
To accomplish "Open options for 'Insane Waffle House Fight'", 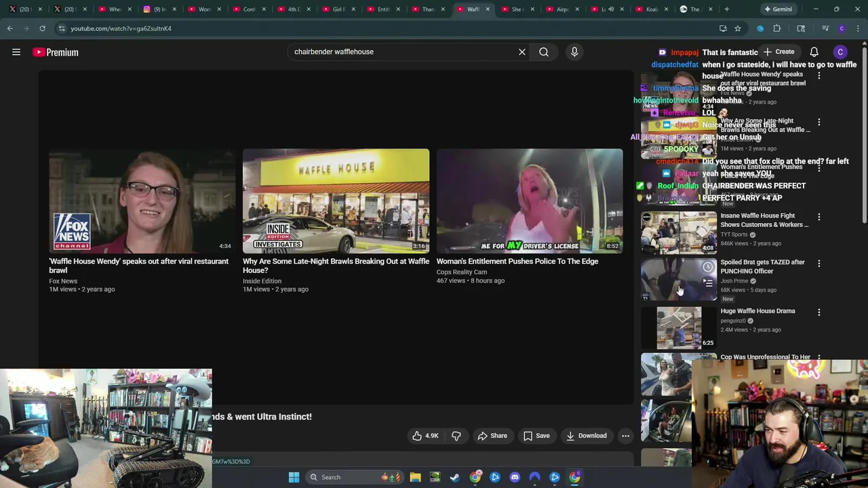I will [x=819, y=217].
